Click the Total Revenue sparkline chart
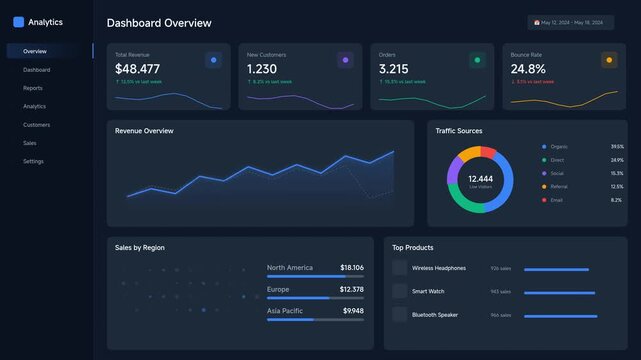 point(168,101)
